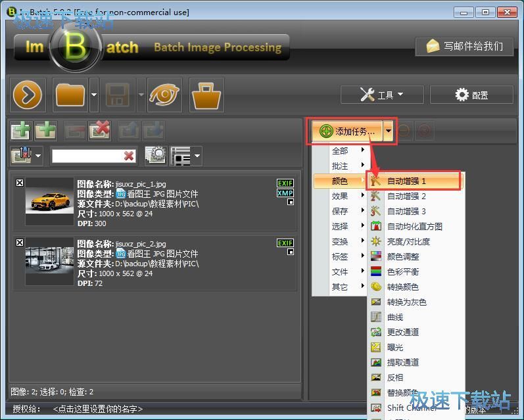Choose 自动增强 2 from color menu
The image size is (524, 420).
[x=416, y=196]
